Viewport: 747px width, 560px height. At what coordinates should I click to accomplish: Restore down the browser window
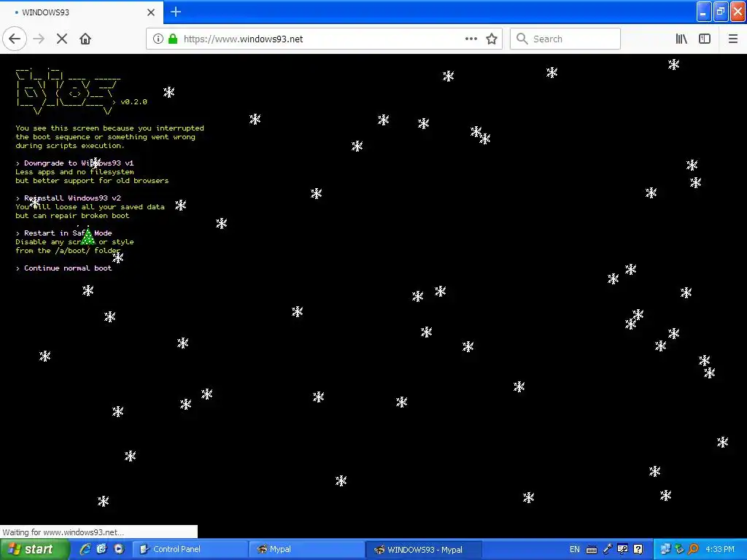(721, 12)
